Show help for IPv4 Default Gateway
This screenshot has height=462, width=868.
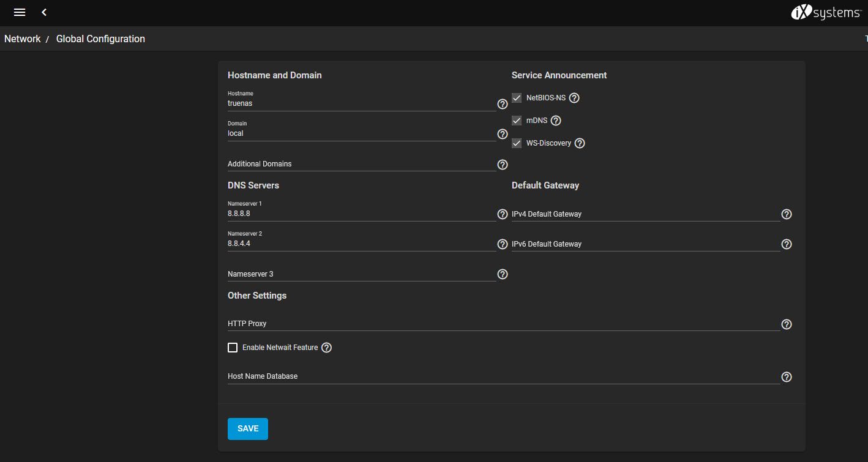(787, 214)
